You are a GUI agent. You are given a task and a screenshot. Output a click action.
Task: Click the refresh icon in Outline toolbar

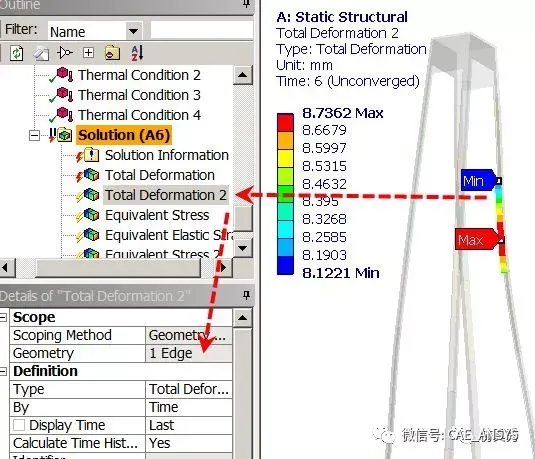(x=16, y=53)
